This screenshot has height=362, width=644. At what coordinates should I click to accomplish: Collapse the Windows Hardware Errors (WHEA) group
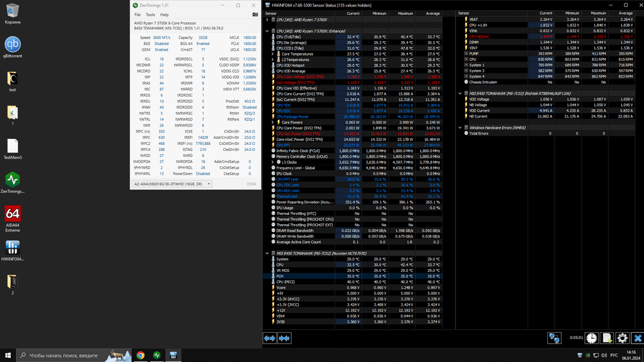[460, 128]
